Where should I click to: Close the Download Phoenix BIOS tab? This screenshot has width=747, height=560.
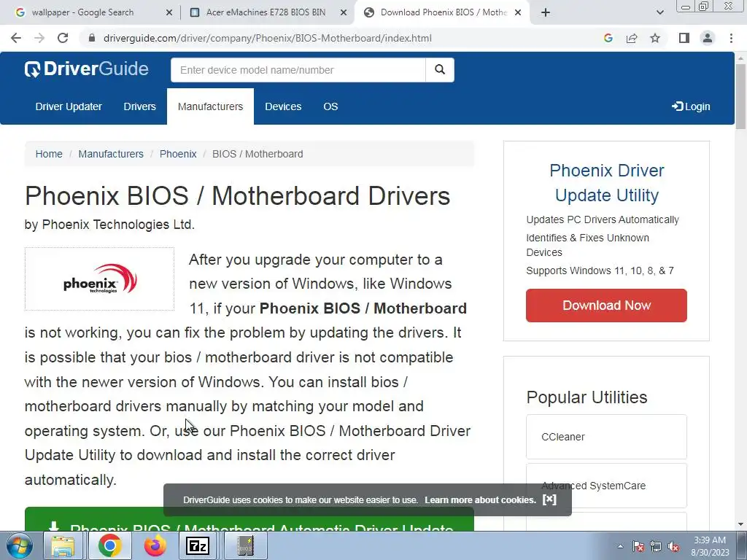[x=518, y=12]
